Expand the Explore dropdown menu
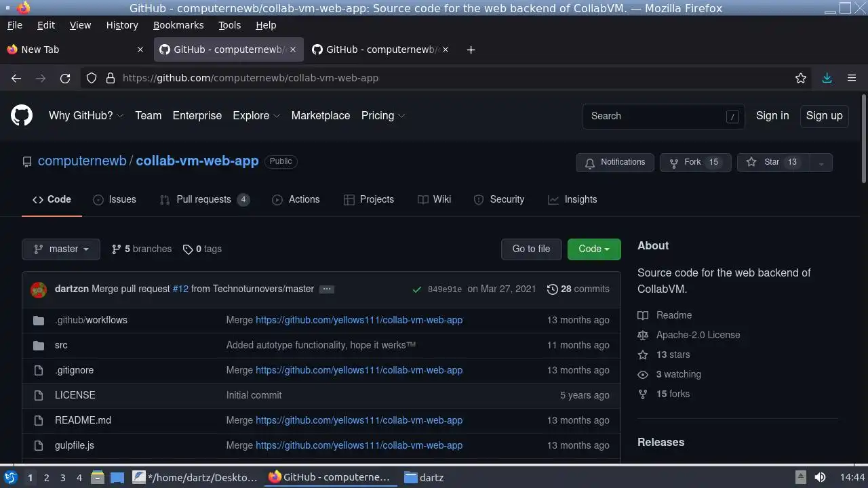This screenshot has height=488, width=868. point(256,116)
